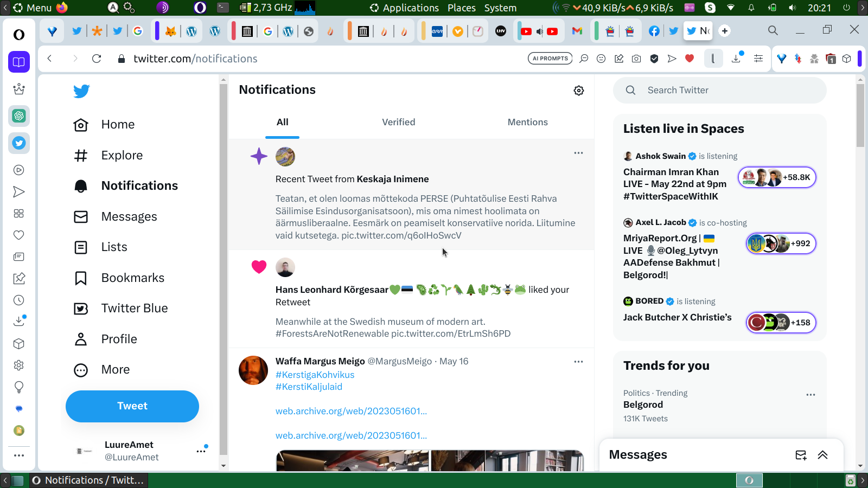Click the volume icon in system tray

[793, 8]
